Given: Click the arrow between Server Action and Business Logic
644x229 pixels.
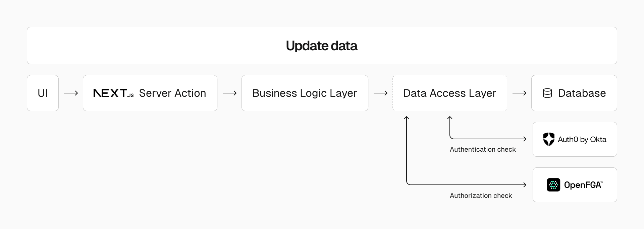Looking at the screenshot, I should pos(229,93).
